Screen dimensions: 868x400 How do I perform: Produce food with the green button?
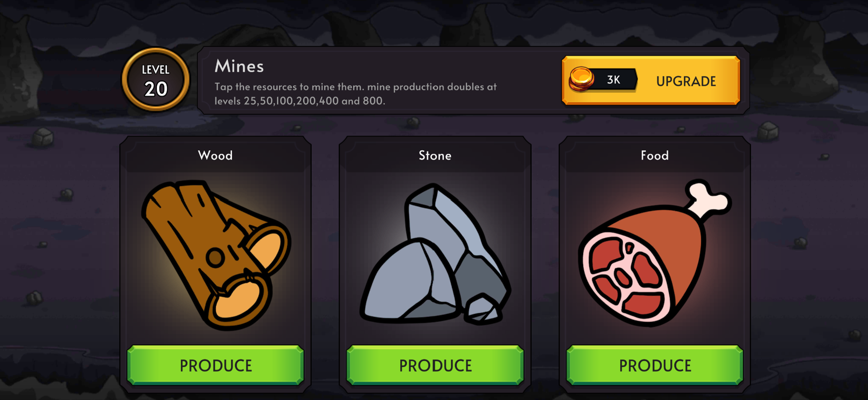click(x=655, y=365)
